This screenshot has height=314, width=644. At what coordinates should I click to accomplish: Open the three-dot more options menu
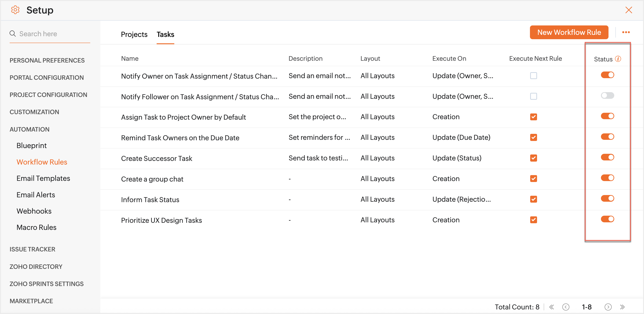pos(626,32)
